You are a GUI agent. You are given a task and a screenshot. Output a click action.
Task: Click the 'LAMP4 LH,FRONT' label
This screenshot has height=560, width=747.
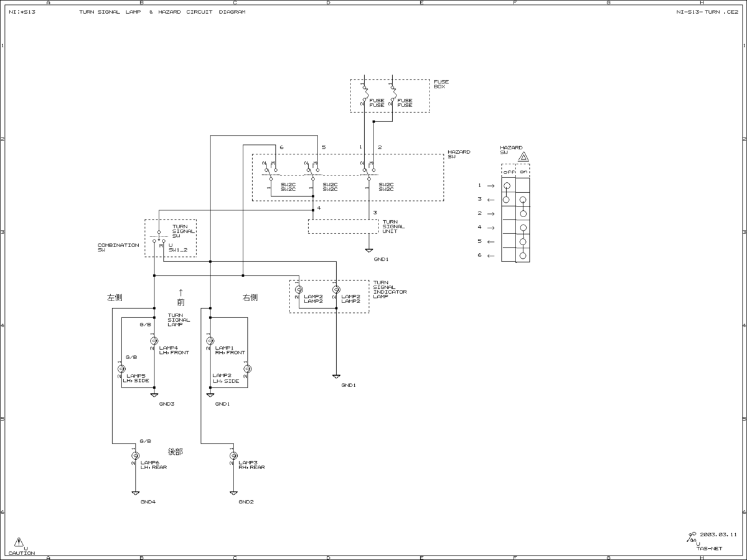point(174,350)
